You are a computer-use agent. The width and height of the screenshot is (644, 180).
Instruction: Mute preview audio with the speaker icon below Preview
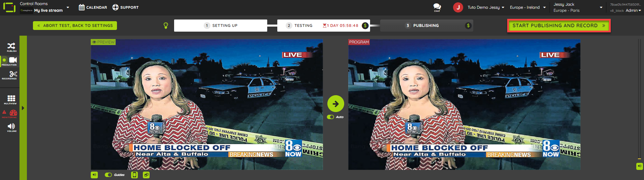point(94,175)
